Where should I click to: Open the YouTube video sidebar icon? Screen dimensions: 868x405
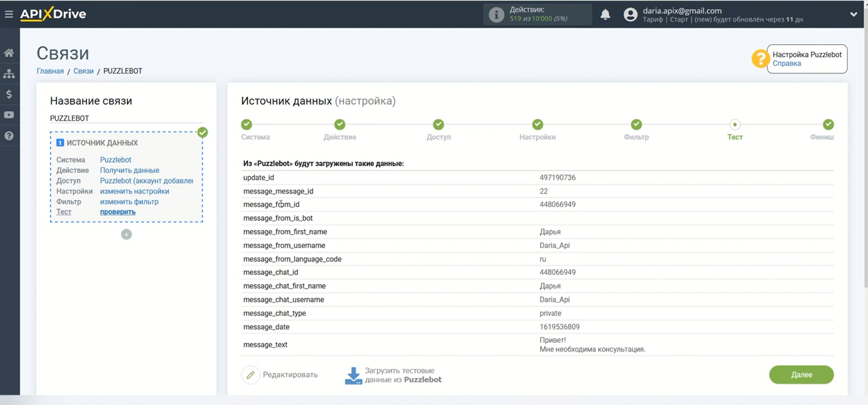[9, 115]
